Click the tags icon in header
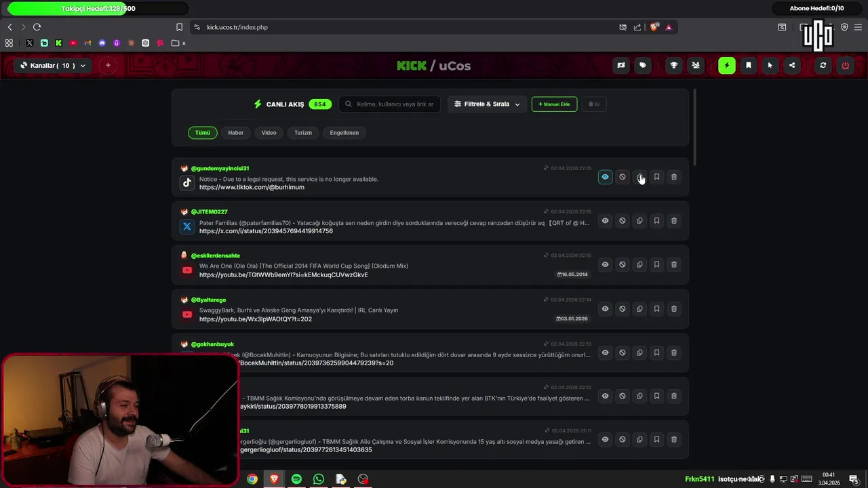Screen dimensions: 868x488 (643, 66)
